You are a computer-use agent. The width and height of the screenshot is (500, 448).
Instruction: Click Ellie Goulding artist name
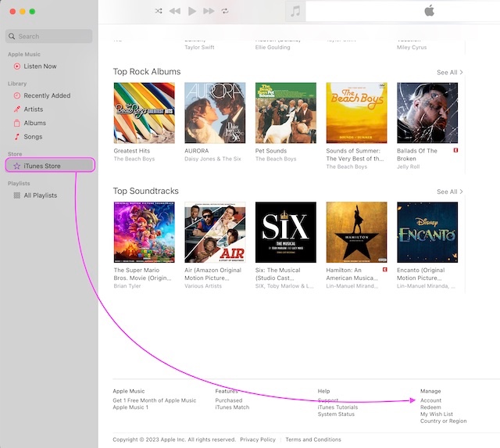[273, 47]
